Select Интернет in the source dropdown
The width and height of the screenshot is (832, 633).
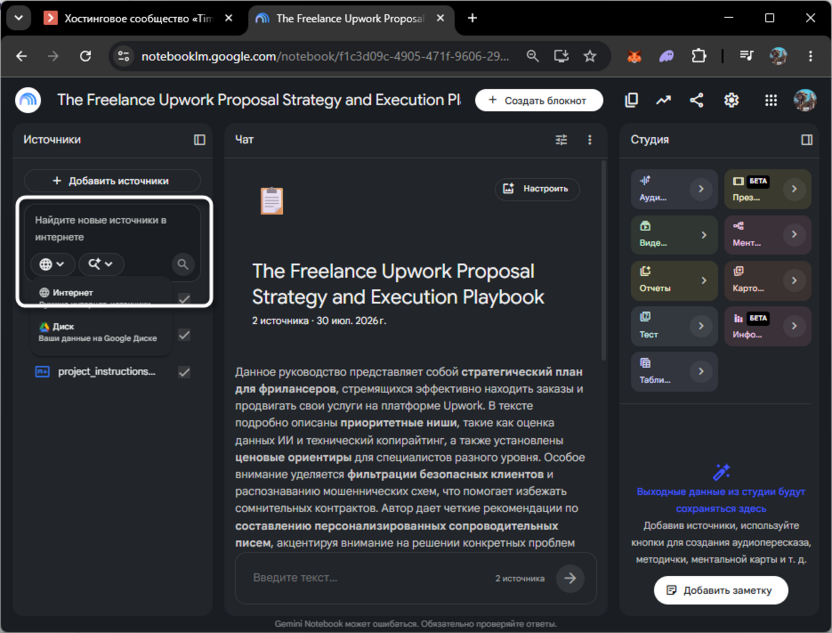click(101, 298)
